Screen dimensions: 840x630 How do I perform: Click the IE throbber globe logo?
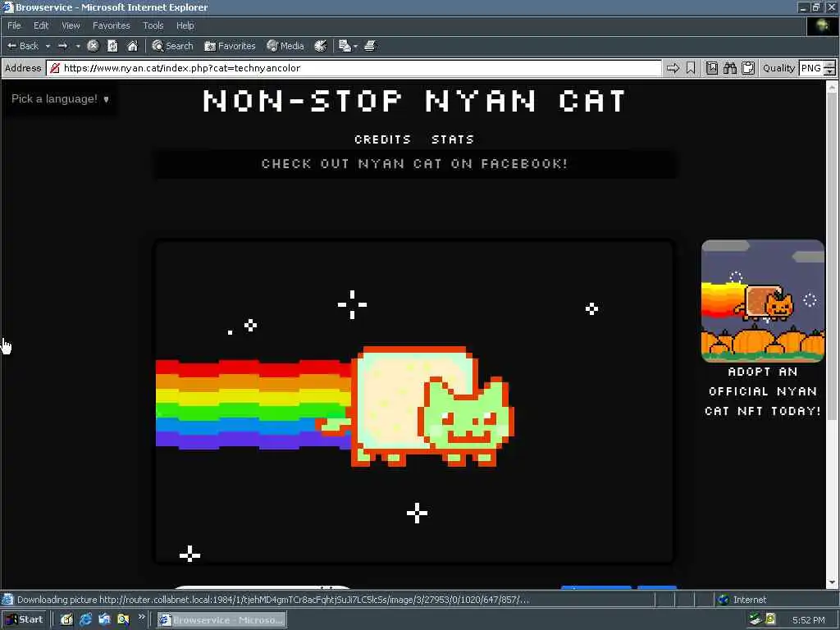pyautogui.click(x=822, y=25)
